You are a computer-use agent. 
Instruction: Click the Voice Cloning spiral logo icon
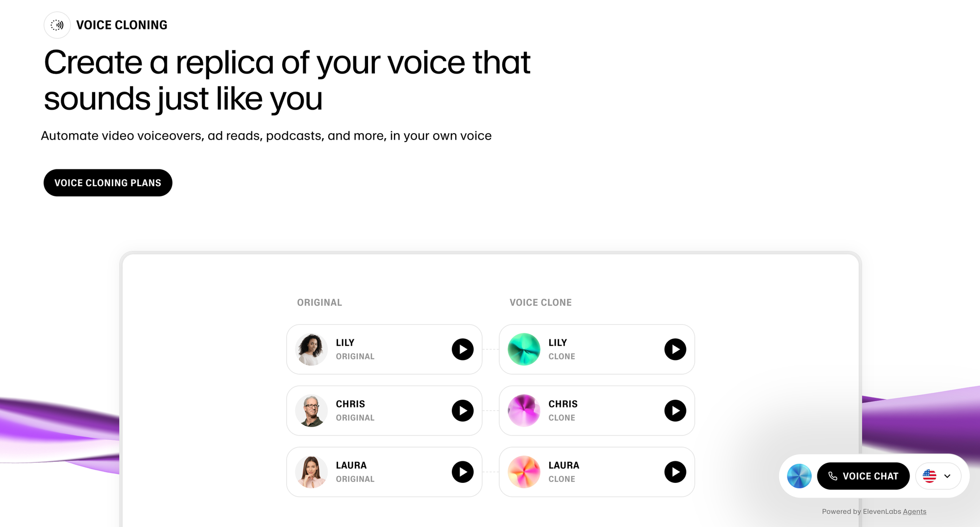pyautogui.click(x=57, y=25)
